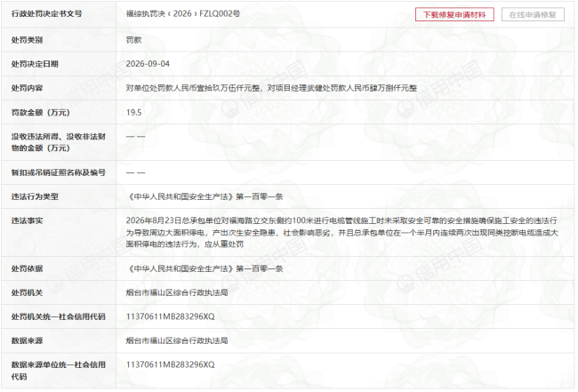The height and width of the screenshot is (392, 578).
Task: Click the 违法事实 label
Action: coord(27,220)
